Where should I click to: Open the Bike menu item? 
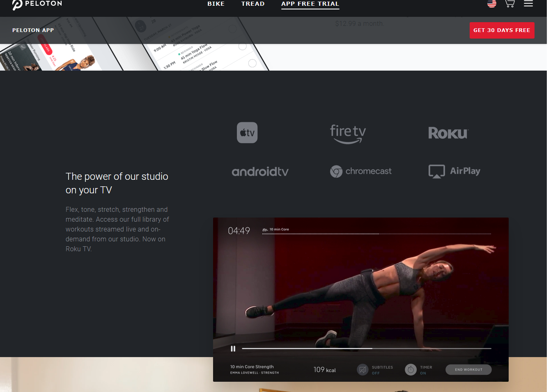click(x=216, y=4)
